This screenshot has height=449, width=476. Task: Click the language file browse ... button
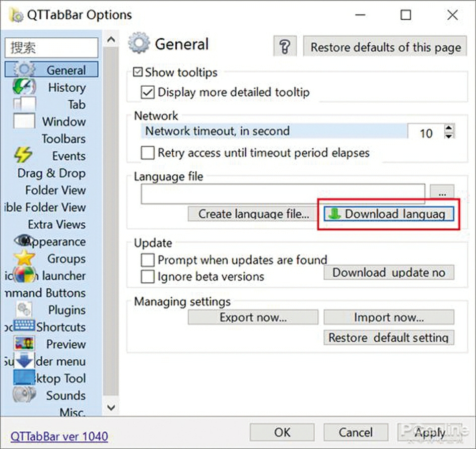[x=442, y=193]
